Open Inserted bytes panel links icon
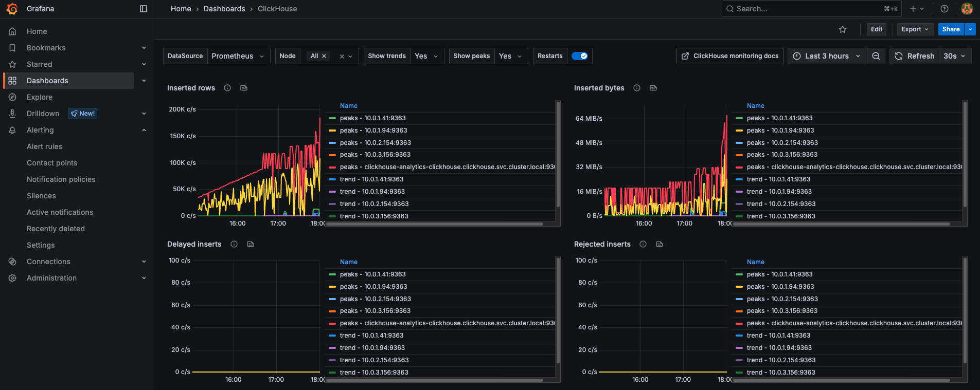980x390 pixels. coord(653,88)
